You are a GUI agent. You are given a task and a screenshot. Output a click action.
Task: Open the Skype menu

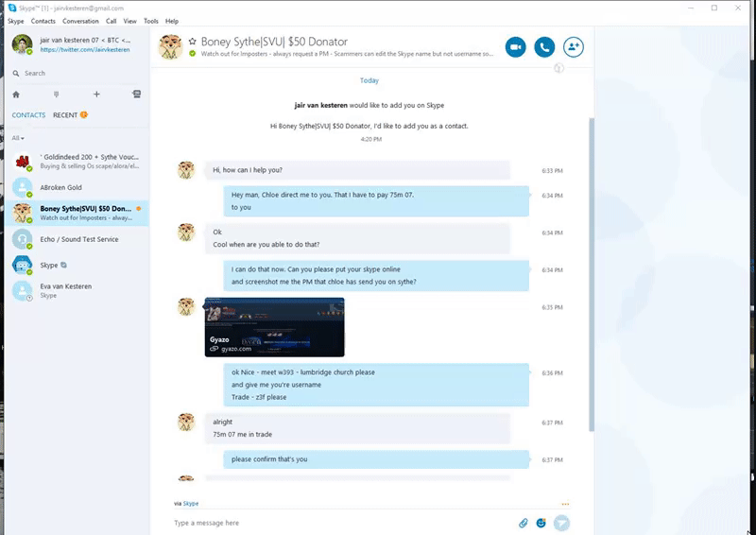click(x=15, y=21)
